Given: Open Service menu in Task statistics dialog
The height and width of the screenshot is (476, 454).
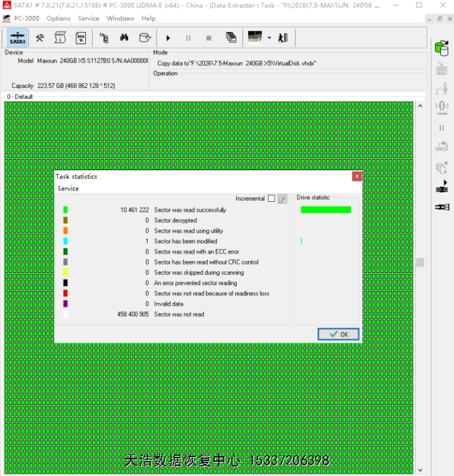Looking at the screenshot, I should [x=68, y=189].
